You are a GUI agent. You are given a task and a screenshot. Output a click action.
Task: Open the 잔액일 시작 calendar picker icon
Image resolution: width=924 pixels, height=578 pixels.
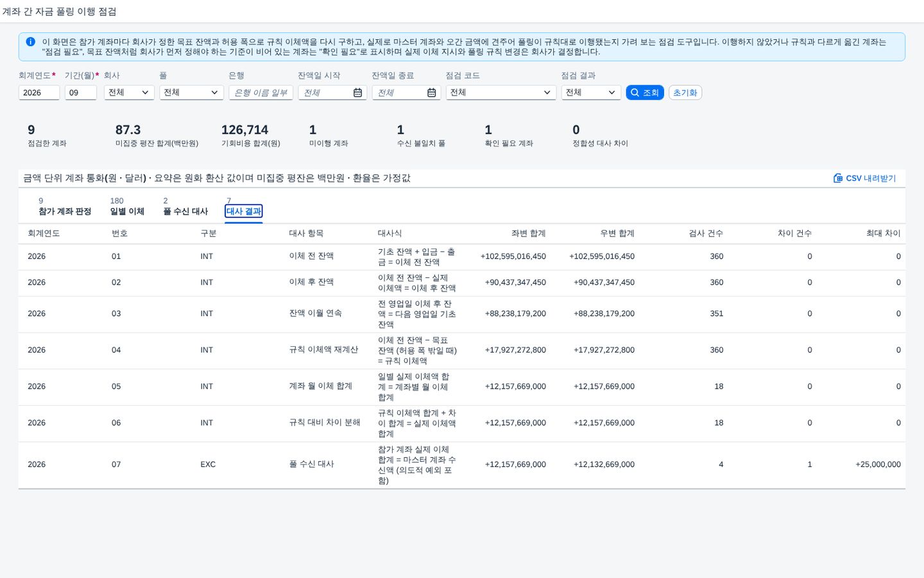(x=357, y=92)
